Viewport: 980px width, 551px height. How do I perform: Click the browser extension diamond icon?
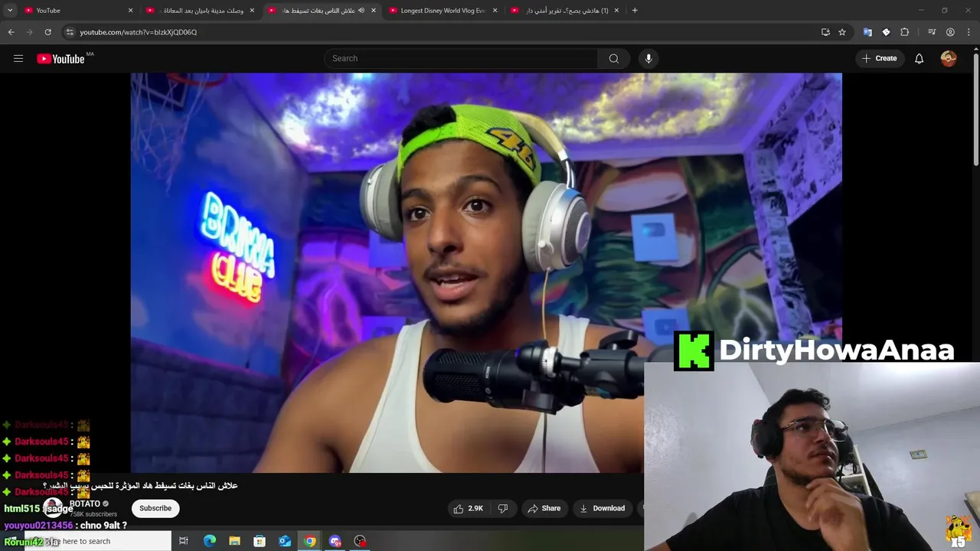point(886,32)
